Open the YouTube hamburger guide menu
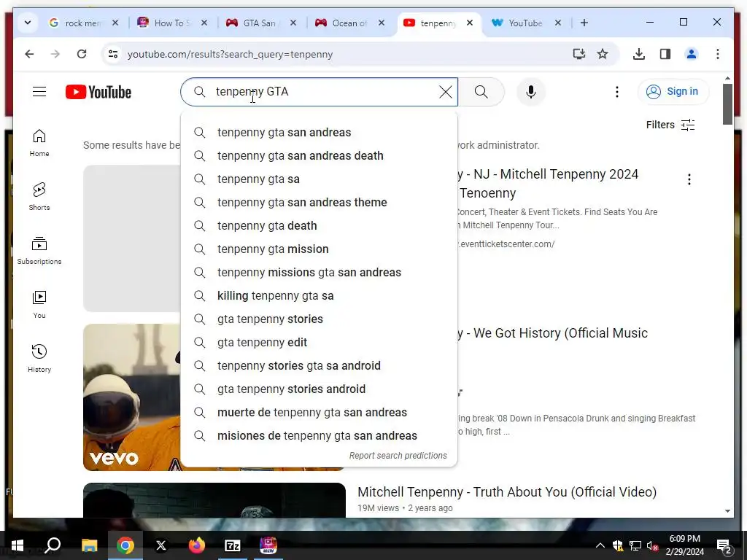The image size is (747, 560). coord(39,91)
